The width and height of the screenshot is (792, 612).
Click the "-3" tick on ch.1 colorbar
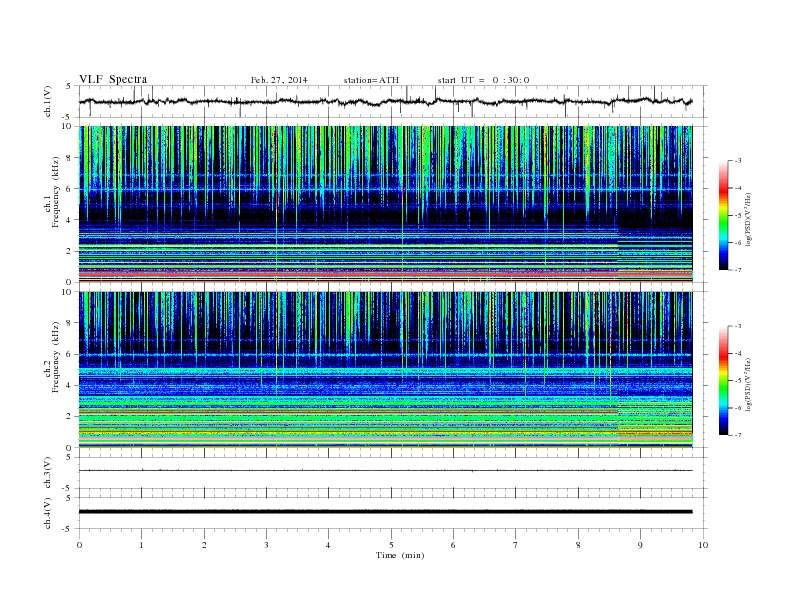point(738,161)
